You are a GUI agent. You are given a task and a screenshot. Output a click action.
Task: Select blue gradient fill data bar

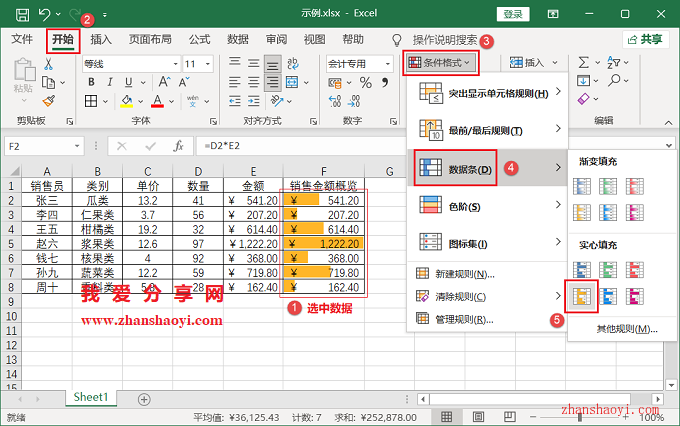coord(582,187)
